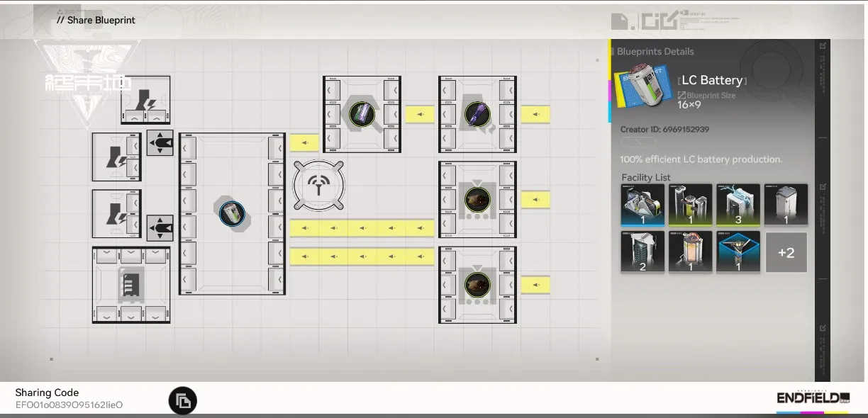Screen dimensions: 868x418
Task: Select the sharing code text field
Action: coord(69,405)
